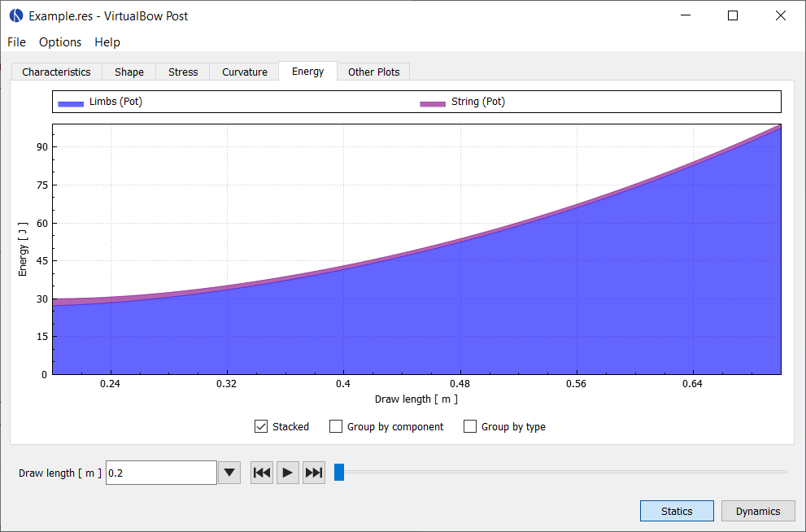Uncheck the Stacked checkbox
The image size is (806, 532).
(x=261, y=426)
